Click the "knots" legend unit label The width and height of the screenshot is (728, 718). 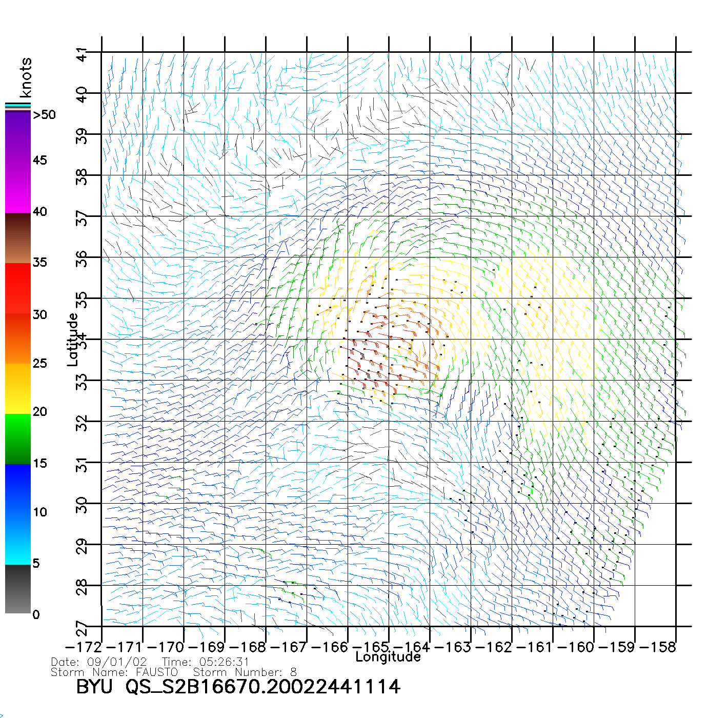(26, 77)
